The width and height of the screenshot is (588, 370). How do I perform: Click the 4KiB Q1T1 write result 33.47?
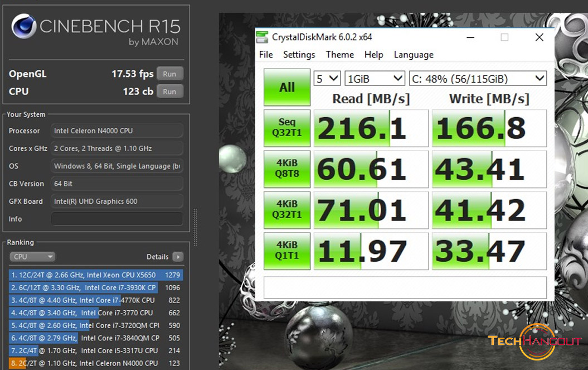click(489, 251)
